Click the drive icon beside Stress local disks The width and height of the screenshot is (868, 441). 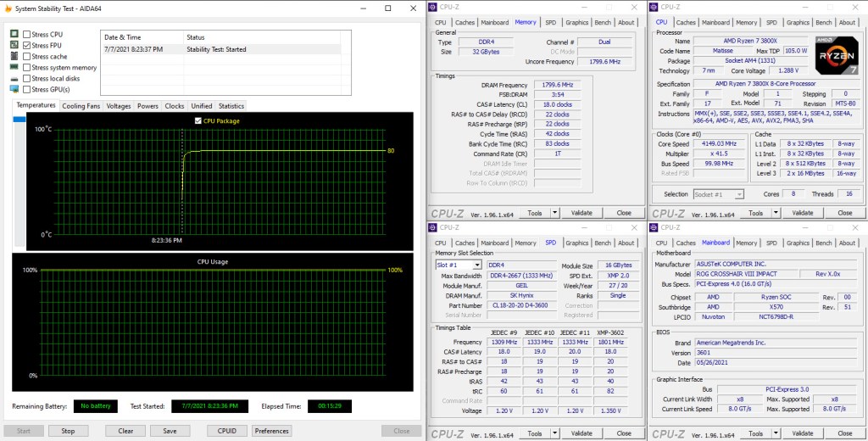tap(14, 78)
